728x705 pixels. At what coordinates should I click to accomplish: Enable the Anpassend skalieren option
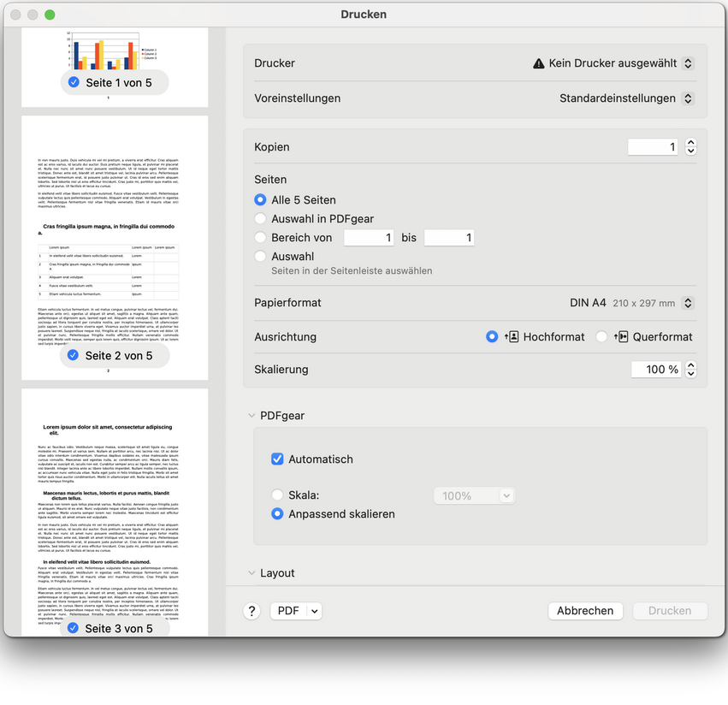(x=277, y=513)
